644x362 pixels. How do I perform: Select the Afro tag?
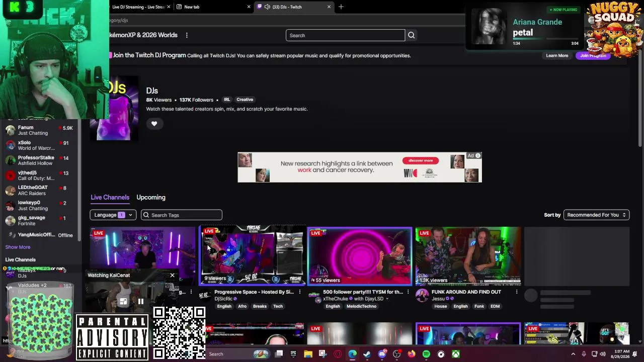(243, 306)
